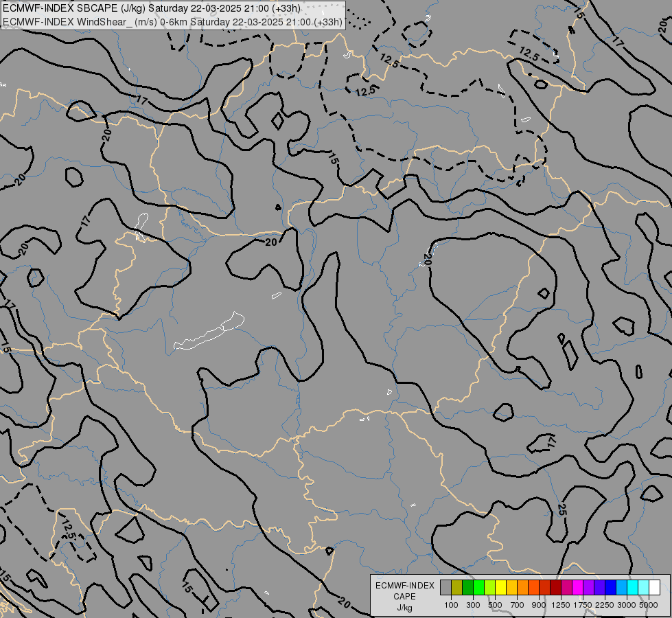The height and width of the screenshot is (618, 672).
Task: Click the WindShear 0-6km title line
Action: pyautogui.click(x=172, y=22)
